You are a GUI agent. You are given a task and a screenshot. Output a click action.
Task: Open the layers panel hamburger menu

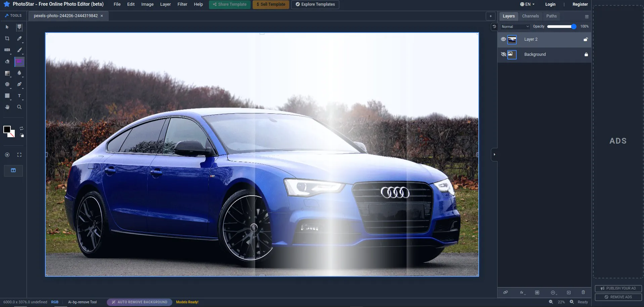pyautogui.click(x=587, y=16)
